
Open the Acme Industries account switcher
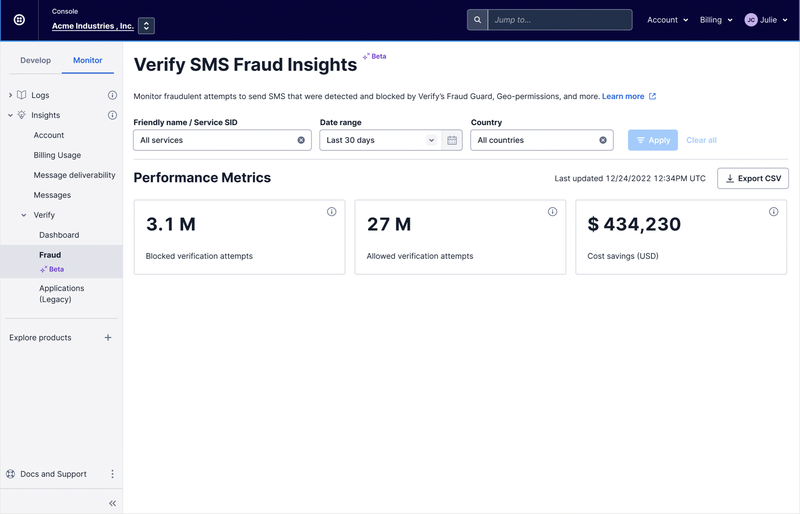[x=146, y=26]
